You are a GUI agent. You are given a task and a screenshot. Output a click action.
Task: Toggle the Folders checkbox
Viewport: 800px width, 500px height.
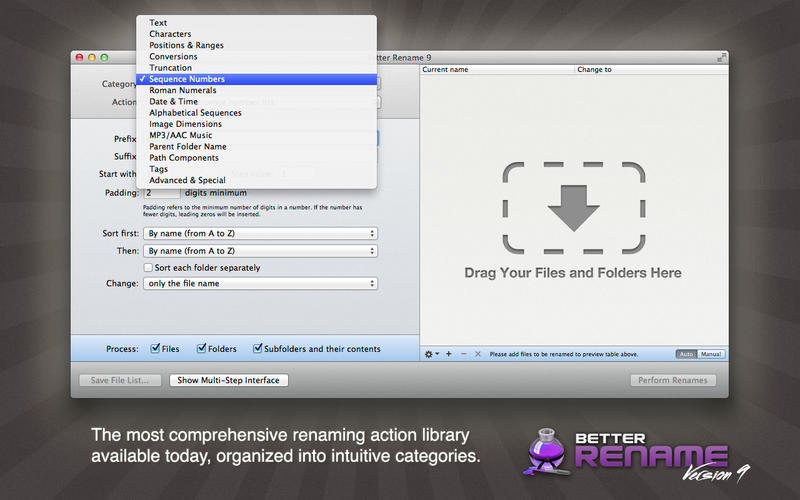(202, 348)
